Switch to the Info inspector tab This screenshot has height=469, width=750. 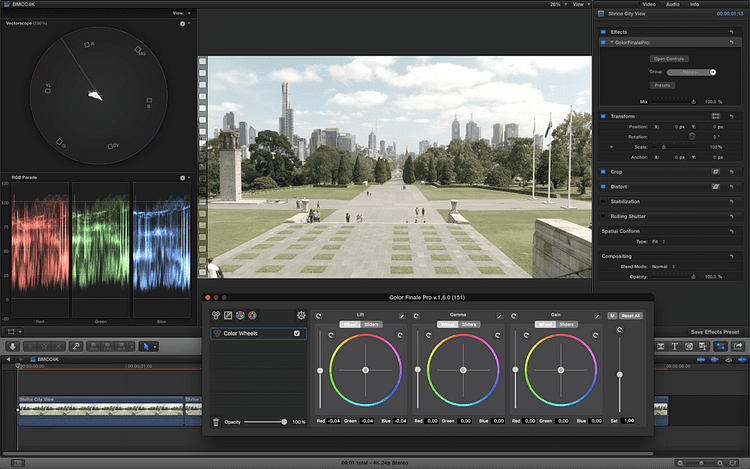(x=695, y=4)
